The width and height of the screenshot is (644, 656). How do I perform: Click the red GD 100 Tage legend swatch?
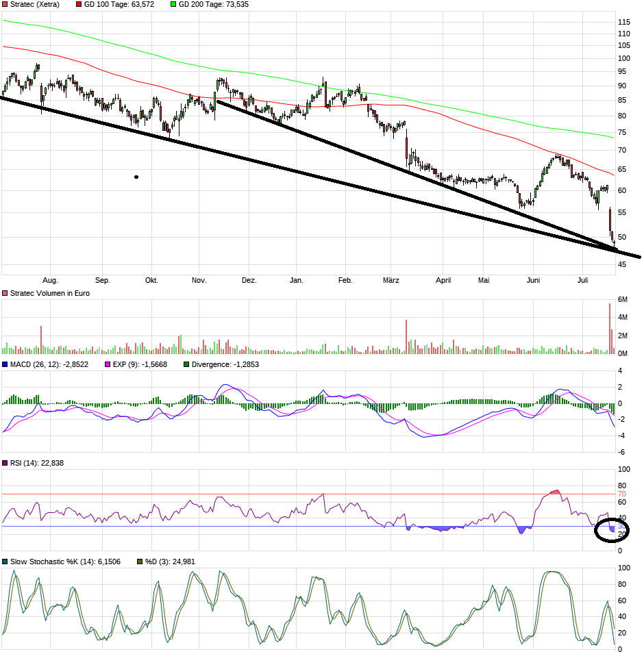point(79,5)
